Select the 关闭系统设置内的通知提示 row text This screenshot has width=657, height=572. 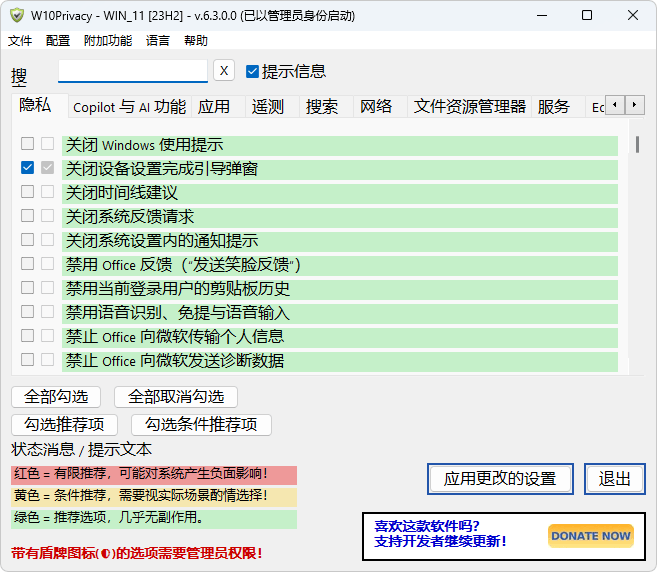click(x=162, y=241)
